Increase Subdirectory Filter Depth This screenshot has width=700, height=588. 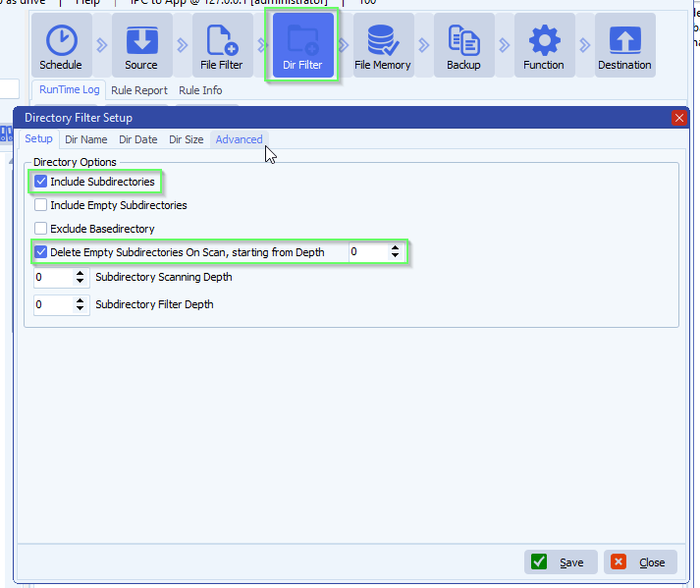80,300
